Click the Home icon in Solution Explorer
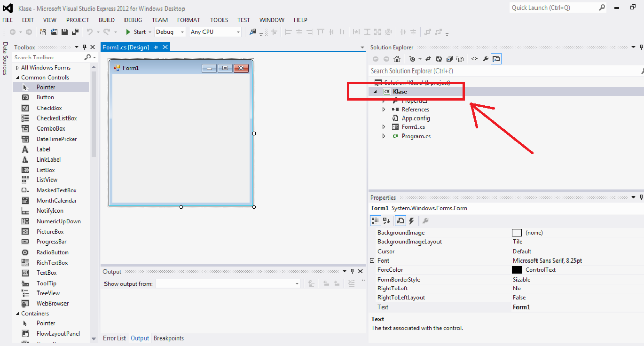Viewport: 644px width, 346px height. pos(397,59)
